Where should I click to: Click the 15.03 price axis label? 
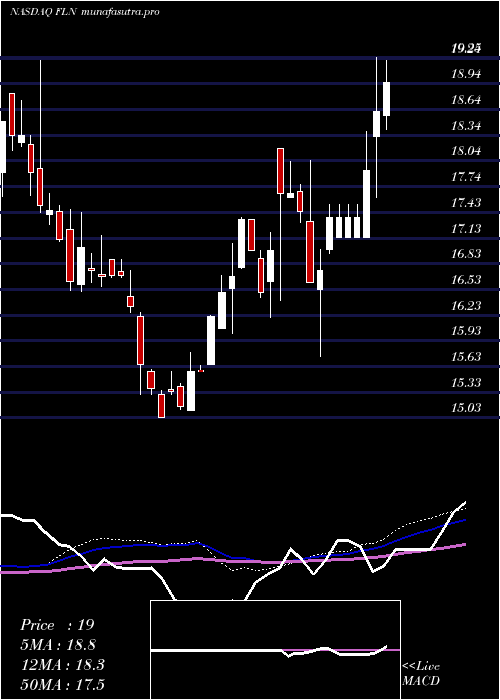466,408
